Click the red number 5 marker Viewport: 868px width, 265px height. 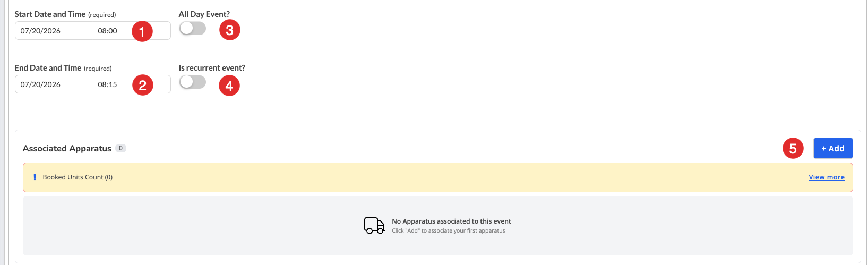793,148
